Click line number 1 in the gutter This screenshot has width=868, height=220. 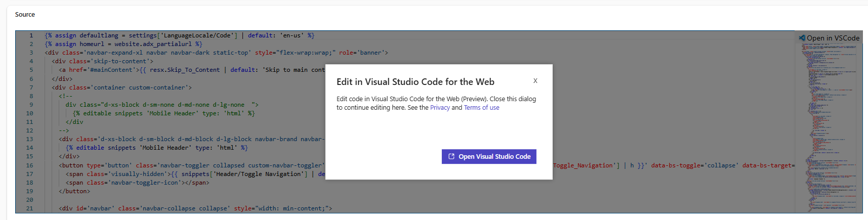click(31, 35)
